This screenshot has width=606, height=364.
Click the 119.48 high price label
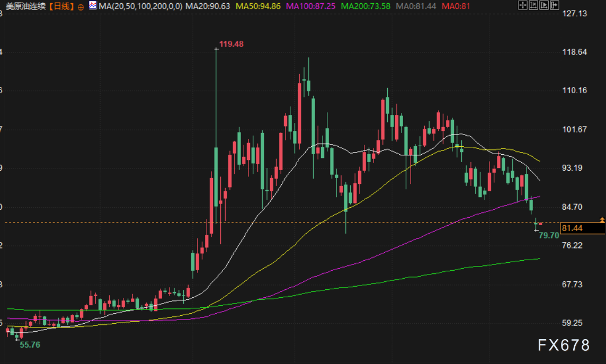click(231, 44)
